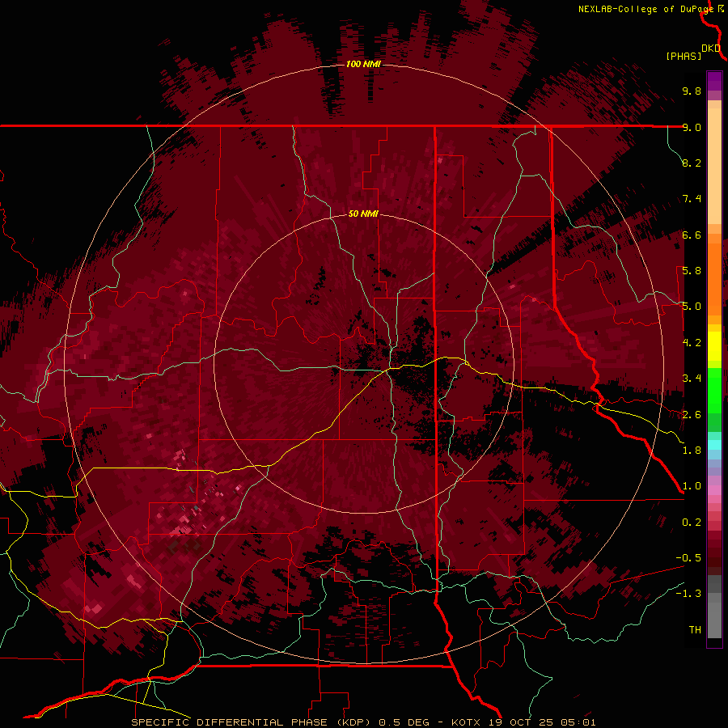Click the yellow segment of the color bar
Screen dimensions: 728x728
tap(714, 346)
